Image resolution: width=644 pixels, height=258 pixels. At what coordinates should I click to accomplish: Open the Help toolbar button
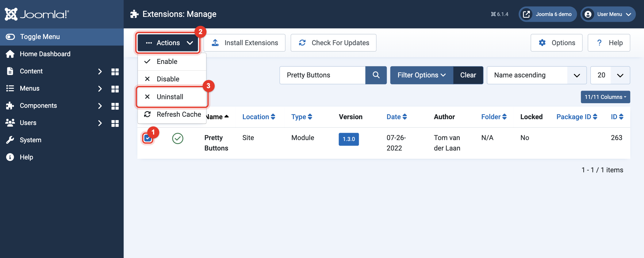[x=609, y=43]
